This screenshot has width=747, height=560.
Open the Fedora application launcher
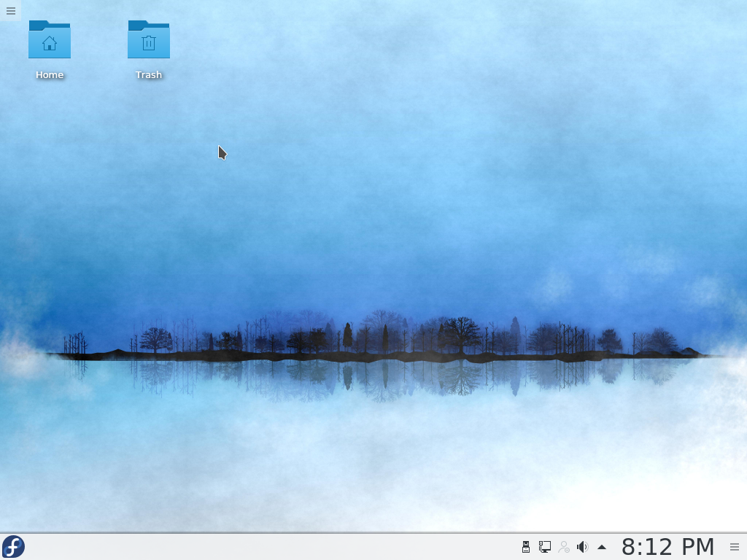[x=13, y=547]
